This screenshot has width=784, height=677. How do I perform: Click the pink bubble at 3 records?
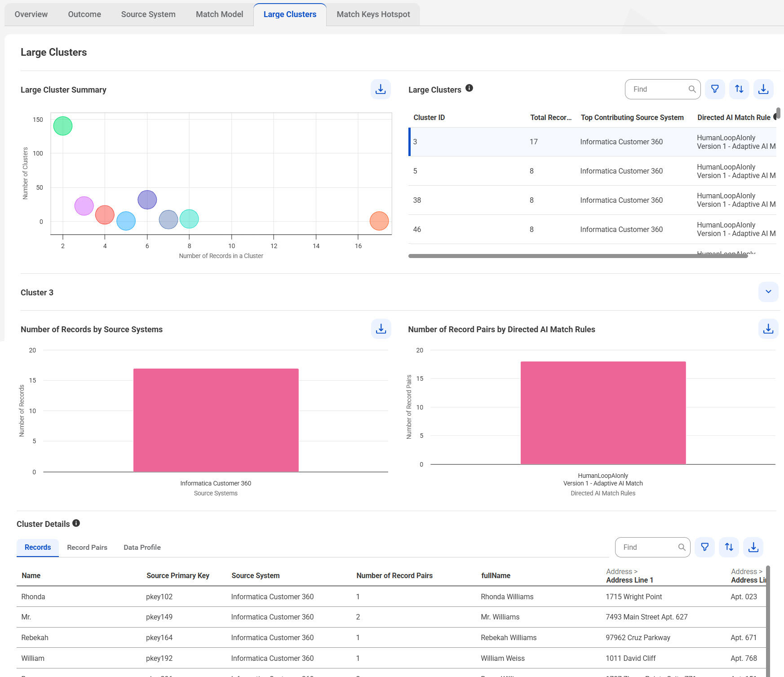click(84, 206)
